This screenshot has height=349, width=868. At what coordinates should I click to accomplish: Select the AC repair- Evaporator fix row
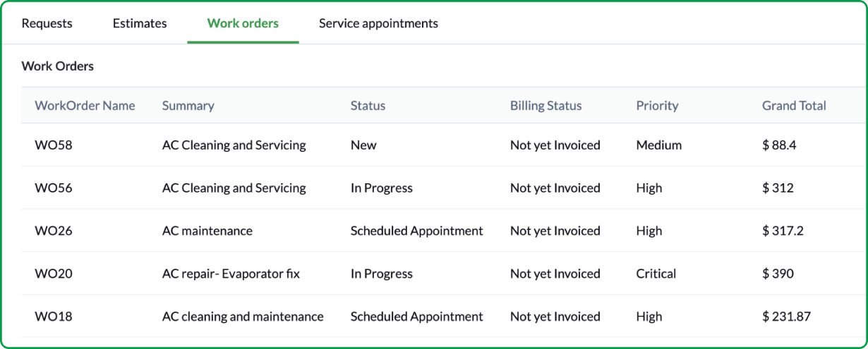pos(231,274)
